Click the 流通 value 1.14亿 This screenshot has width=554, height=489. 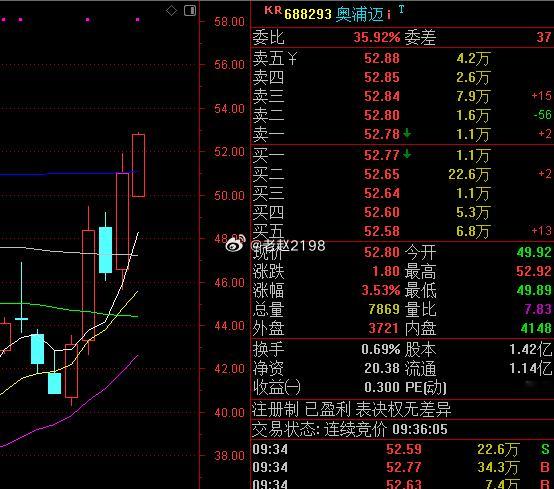pos(530,369)
